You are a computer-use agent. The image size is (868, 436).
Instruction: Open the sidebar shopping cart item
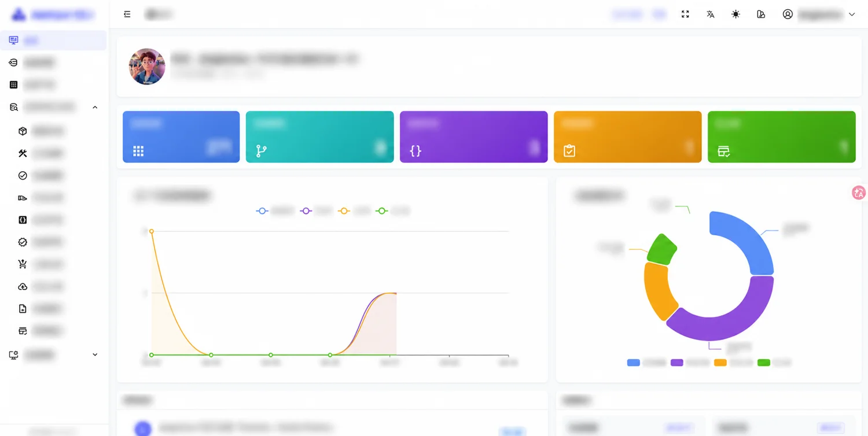[53, 264]
